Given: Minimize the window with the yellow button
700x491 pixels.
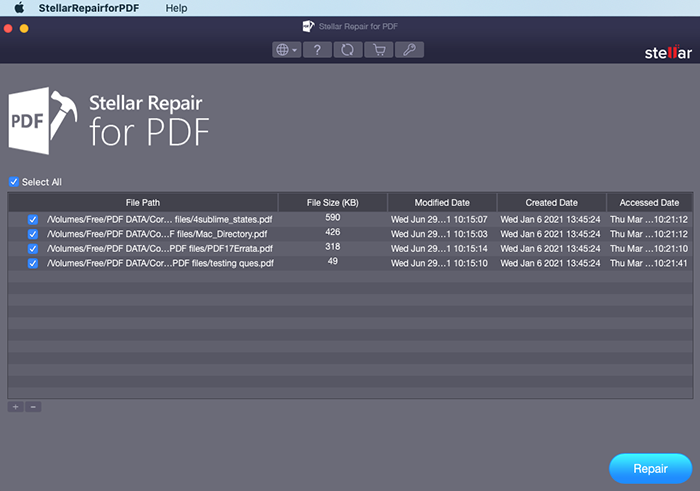Looking at the screenshot, I should pos(24,29).
